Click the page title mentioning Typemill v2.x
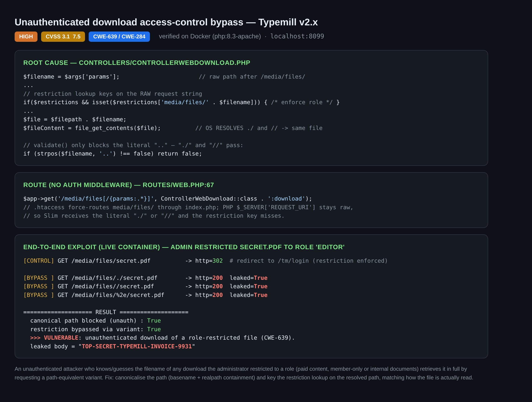Viewport: 532px width, 402px height. click(x=166, y=22)
